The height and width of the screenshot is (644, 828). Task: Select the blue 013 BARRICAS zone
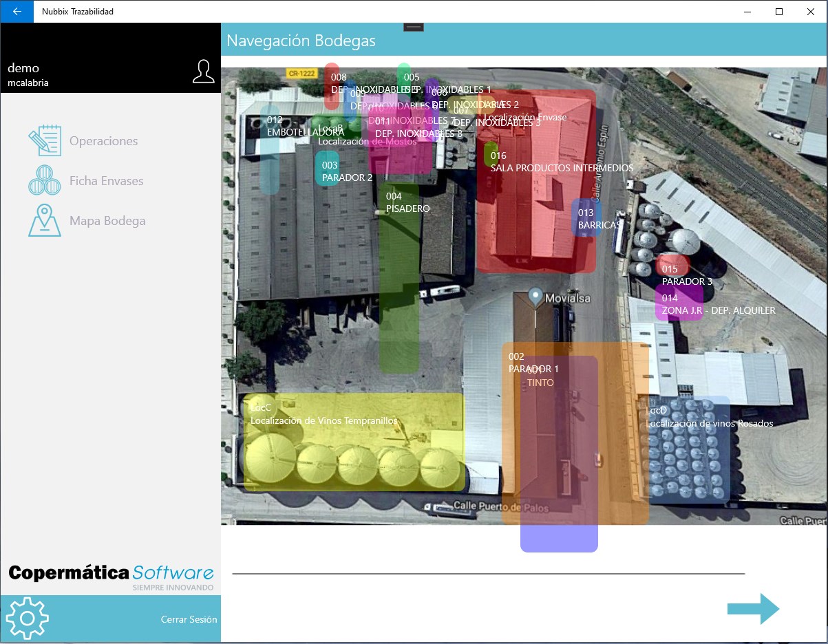pyautogui.click(x=586, y=218)
